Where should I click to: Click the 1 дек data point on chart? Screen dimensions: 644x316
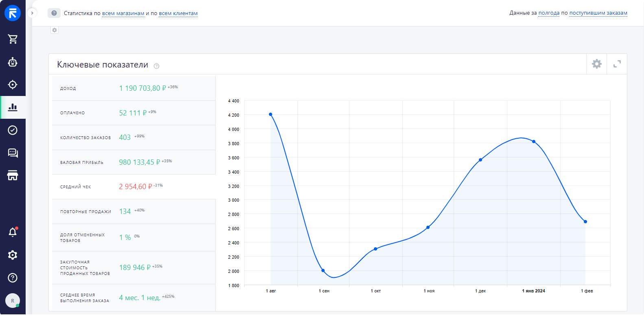click(480, 160)
